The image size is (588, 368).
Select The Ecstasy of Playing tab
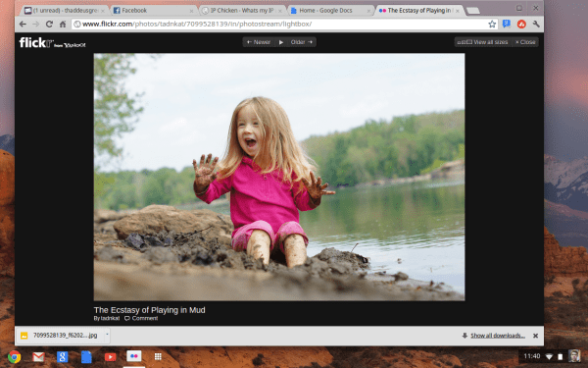[x=420, y=11]
